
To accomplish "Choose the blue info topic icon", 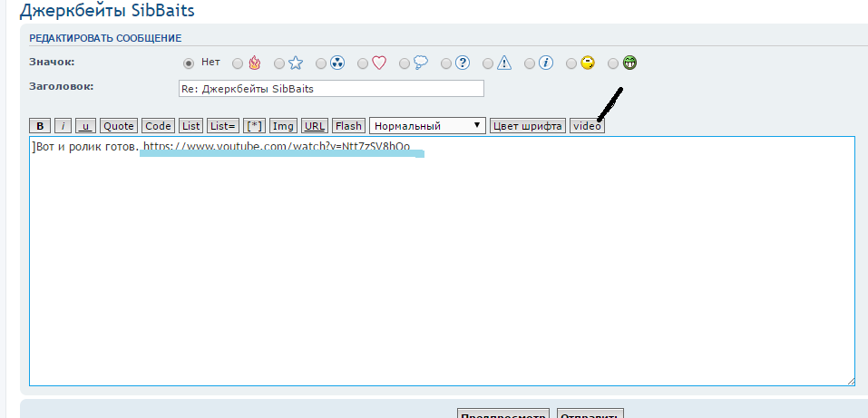I will pos(530,63).
